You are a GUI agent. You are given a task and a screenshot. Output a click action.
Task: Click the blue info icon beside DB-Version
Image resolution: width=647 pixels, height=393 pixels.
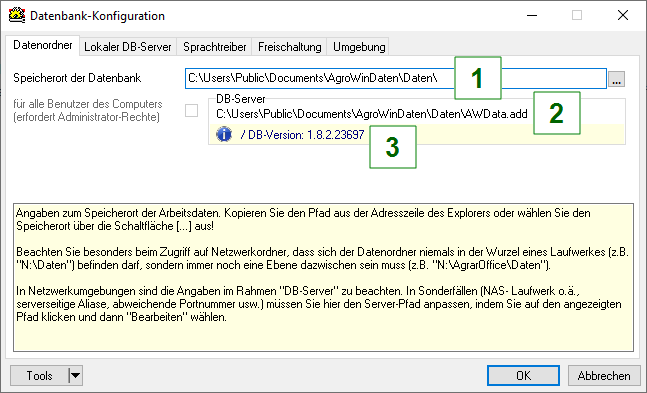(224, 134)
